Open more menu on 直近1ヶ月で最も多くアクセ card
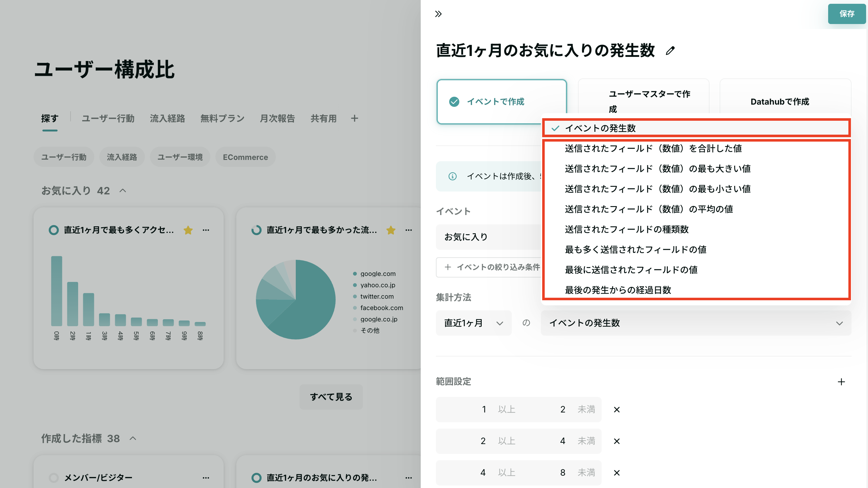This screenshot has height=488, width=868. point(206,230)
